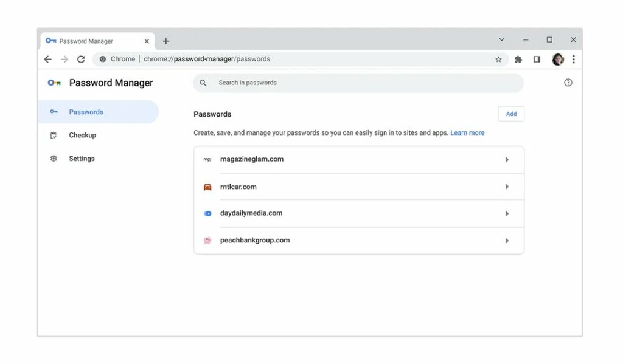Expand the daydailymedia.com entry arrow
Viewport: 623px width, 364px height.
pos(507,213)
